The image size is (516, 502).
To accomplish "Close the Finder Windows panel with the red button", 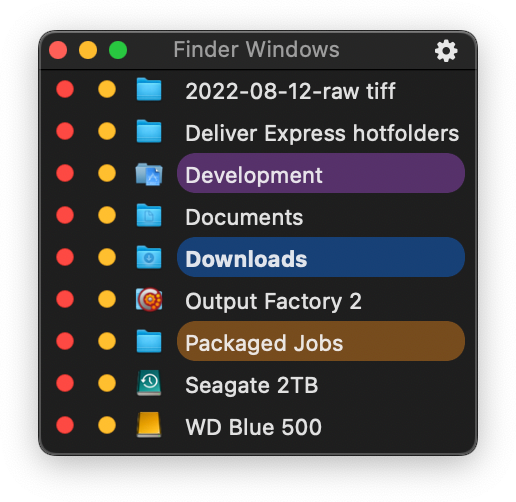I will [58, 50].
